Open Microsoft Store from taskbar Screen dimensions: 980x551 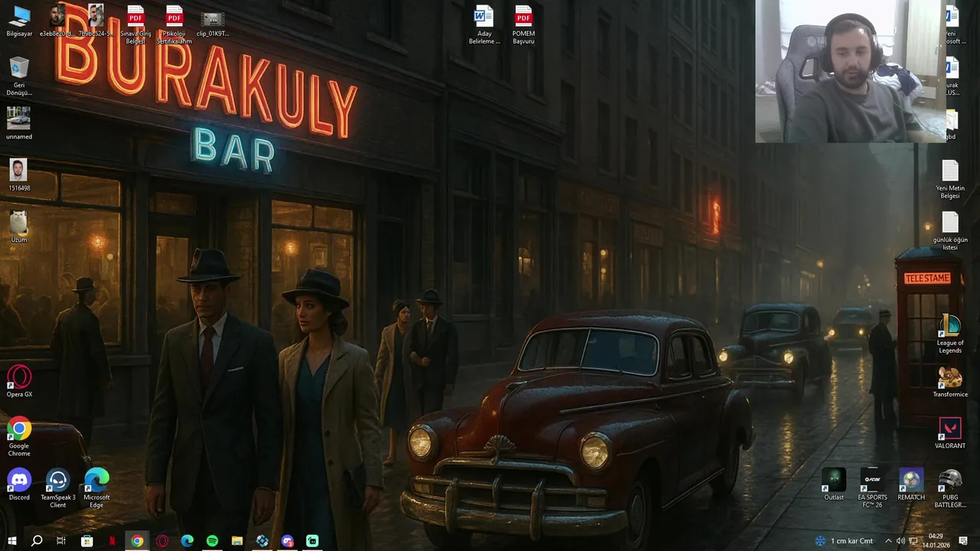87,541
